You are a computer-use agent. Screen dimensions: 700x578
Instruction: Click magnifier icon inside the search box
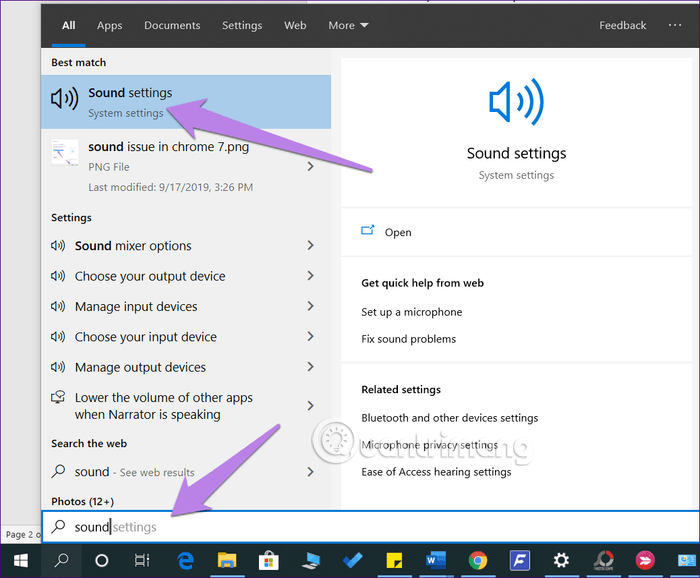click(x=58, y=527)
